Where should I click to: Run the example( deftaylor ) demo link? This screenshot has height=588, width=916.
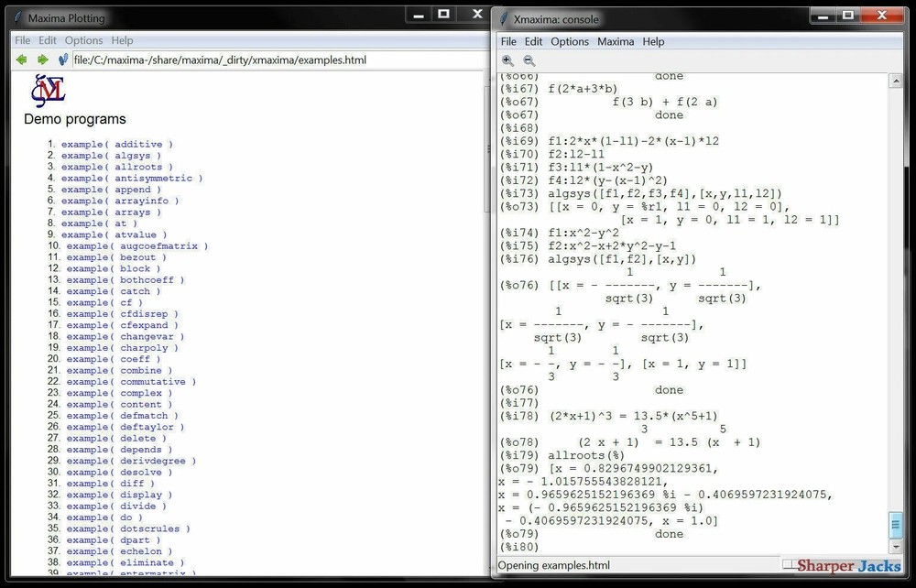coord(125,426)
